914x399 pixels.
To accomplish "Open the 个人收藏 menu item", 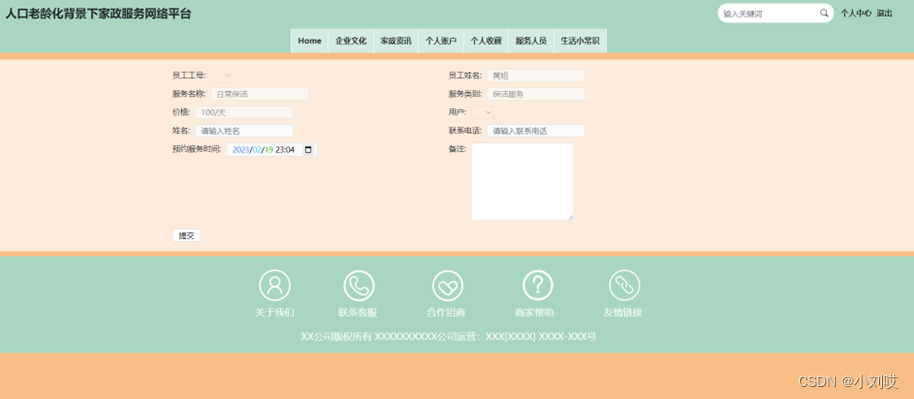I will 486,41.
